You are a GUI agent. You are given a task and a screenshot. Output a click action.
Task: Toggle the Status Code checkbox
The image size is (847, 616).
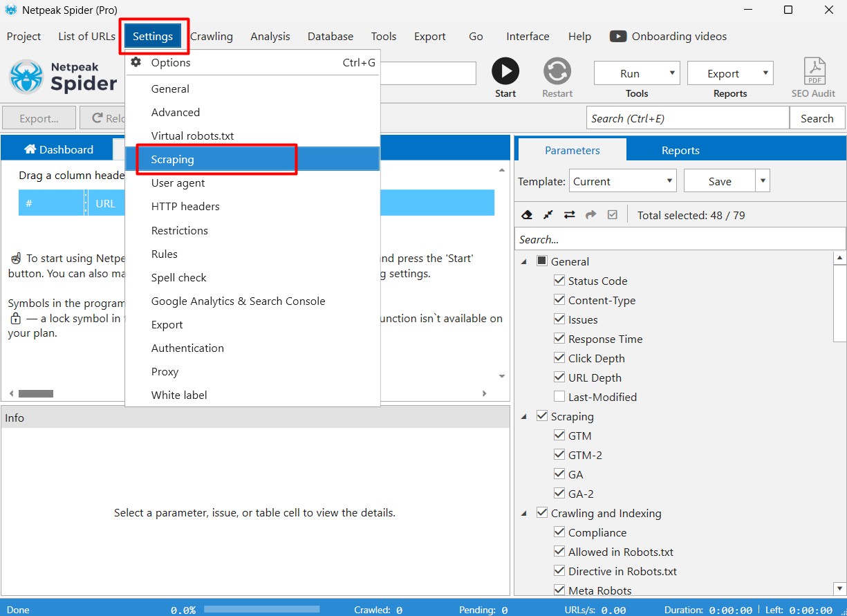(559, 281)
